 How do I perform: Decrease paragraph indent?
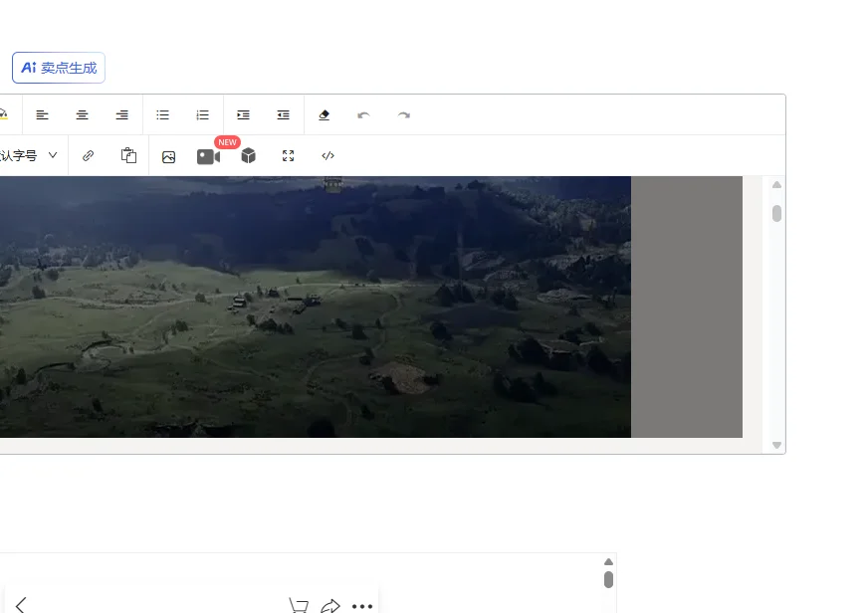tap(283, 115)
